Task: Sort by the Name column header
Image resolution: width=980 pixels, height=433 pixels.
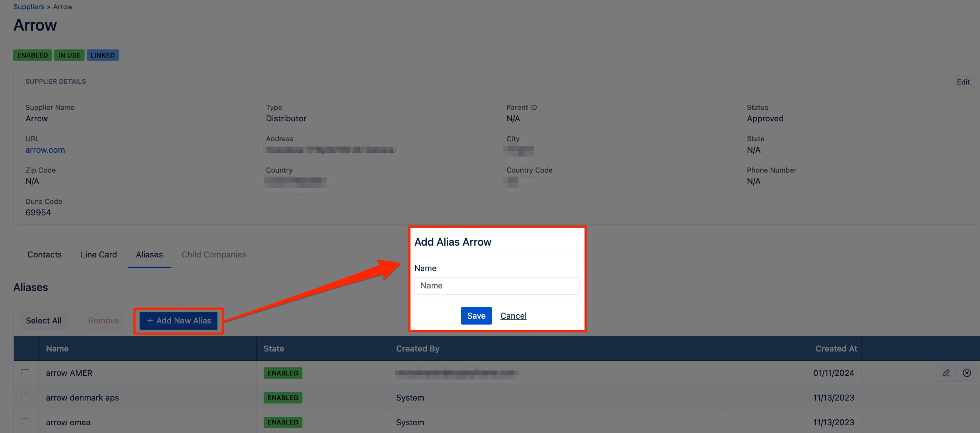Action: [57, 349]
